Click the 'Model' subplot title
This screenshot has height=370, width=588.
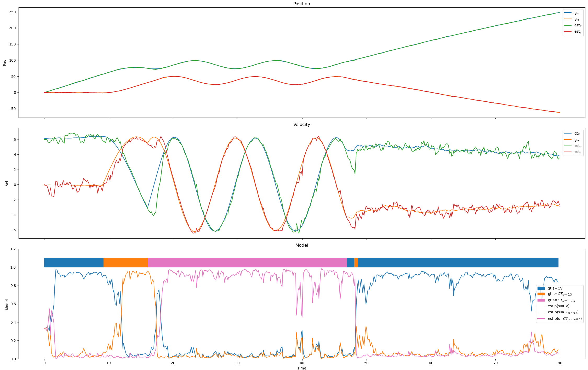[x=301, y=245]
